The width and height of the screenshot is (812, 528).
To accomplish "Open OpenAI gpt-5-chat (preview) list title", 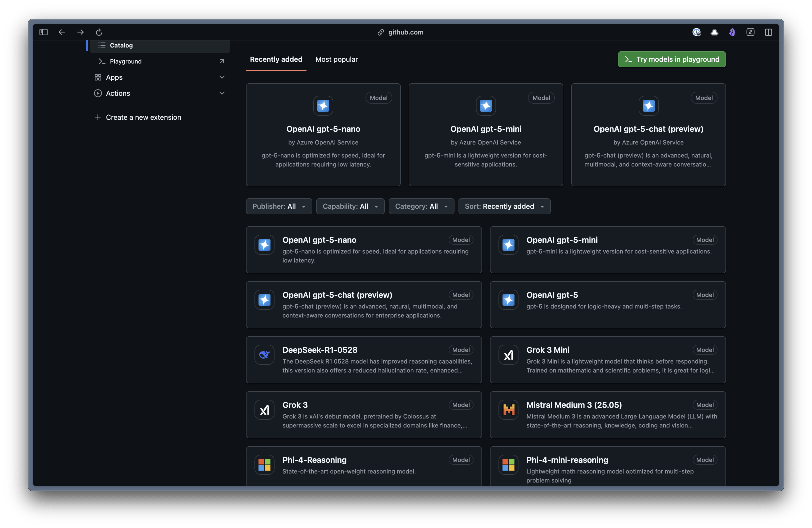I will (x=337, y=295).
